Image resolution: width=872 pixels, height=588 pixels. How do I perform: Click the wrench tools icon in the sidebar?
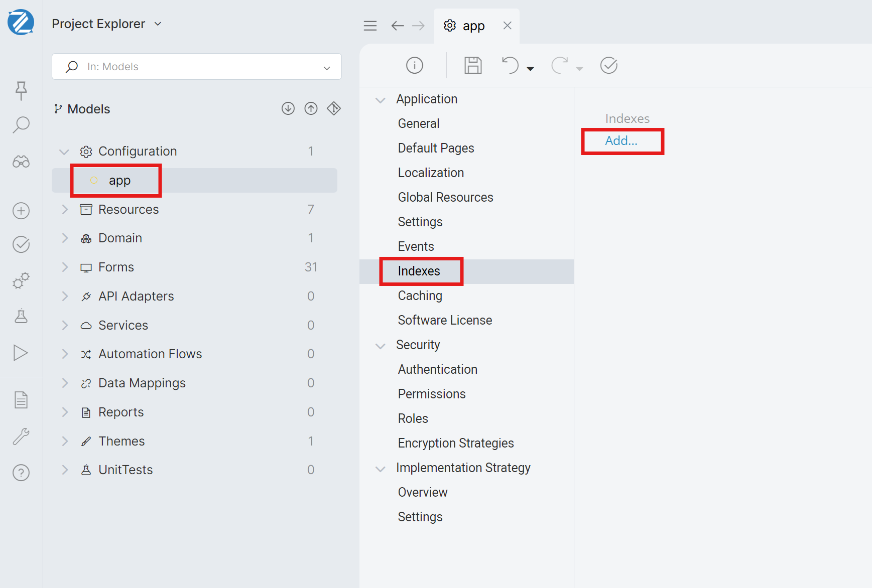tap(21, 436)
